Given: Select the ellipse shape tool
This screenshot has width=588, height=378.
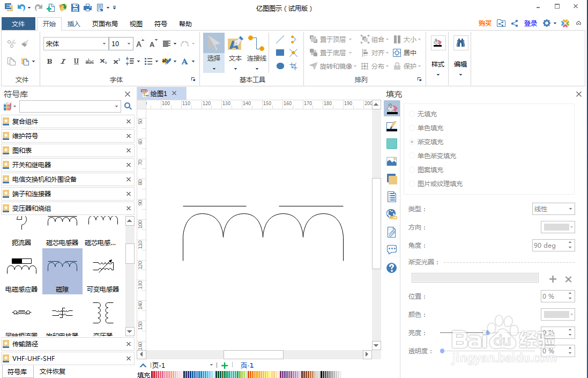Looking at the screenshot, I should (x=280, y=66).
